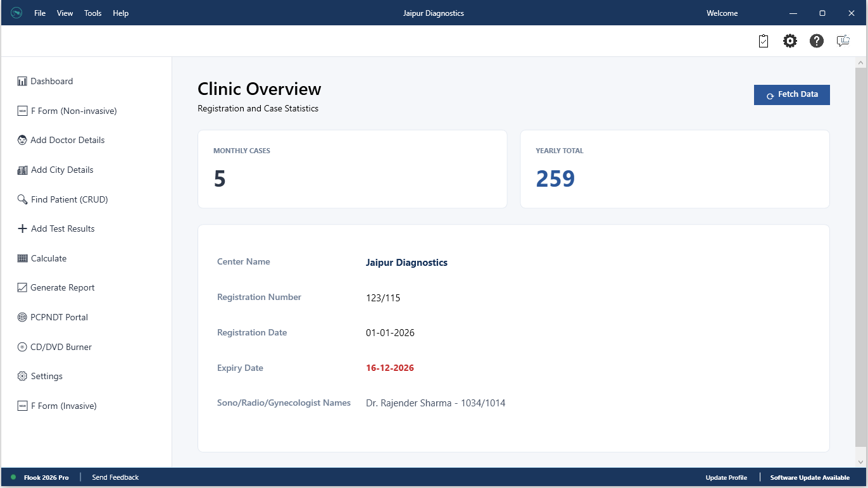This screenshot has height=488, width=868.
Task: Click the app logo in title bar
Action: click(16, 13)
